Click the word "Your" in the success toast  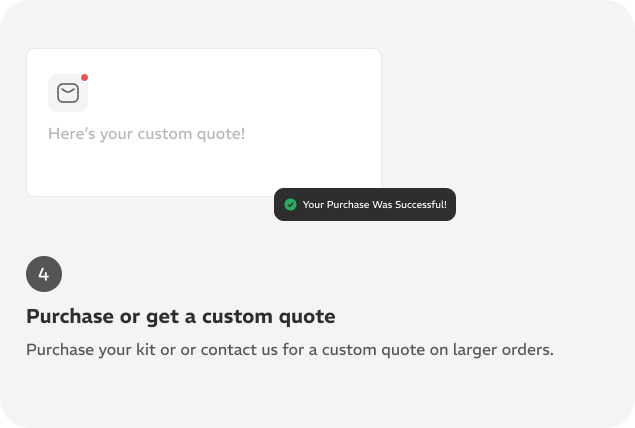(313, 204)
